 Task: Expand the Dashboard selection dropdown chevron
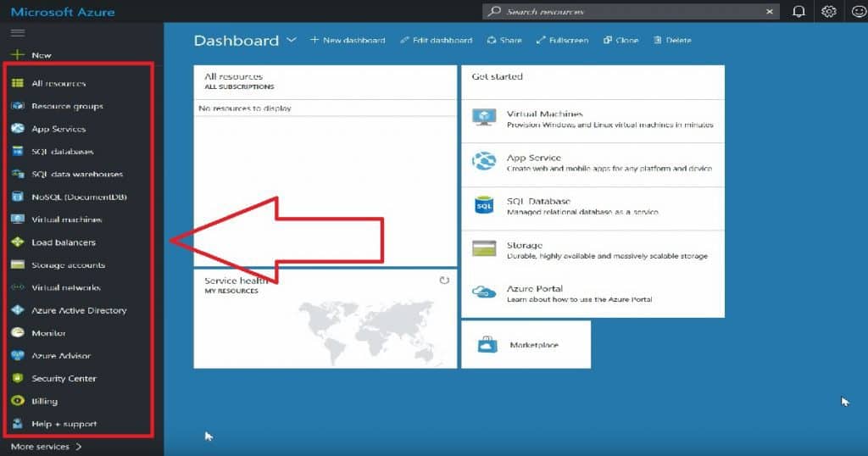tap(292, 40)
